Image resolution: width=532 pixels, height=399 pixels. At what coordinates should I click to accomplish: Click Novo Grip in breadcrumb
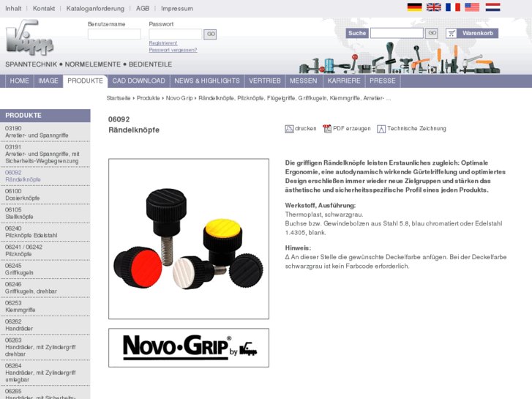pyautogui.click(x=179, y=98)
